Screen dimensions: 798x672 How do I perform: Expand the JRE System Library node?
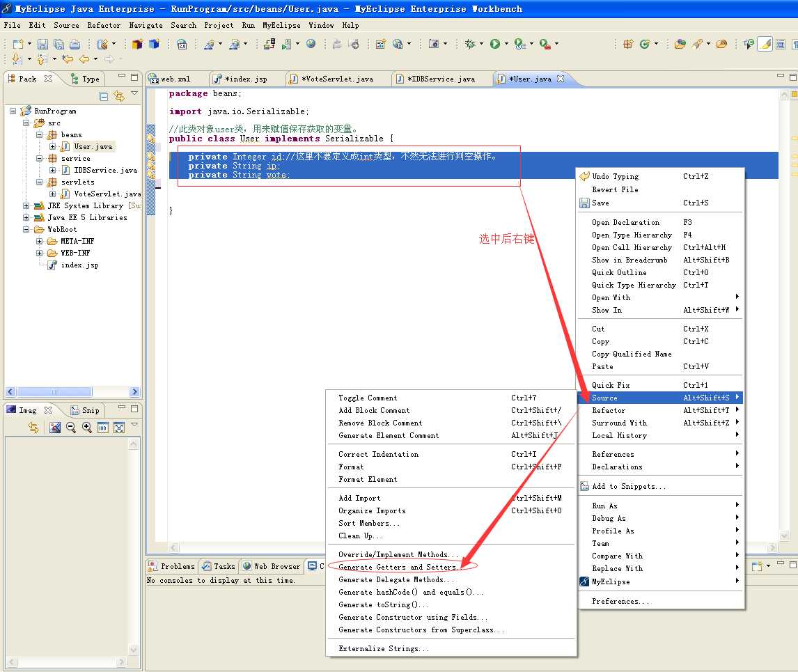26,205
